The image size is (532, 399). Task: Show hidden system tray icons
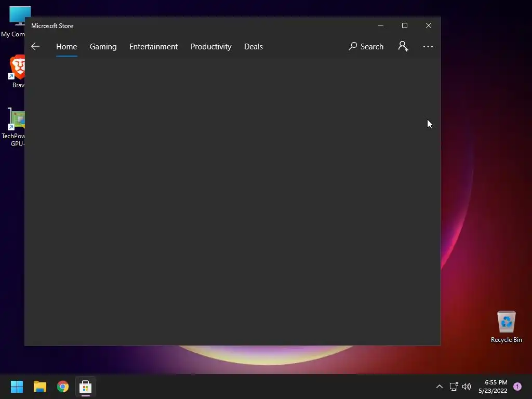click(440, 387)
